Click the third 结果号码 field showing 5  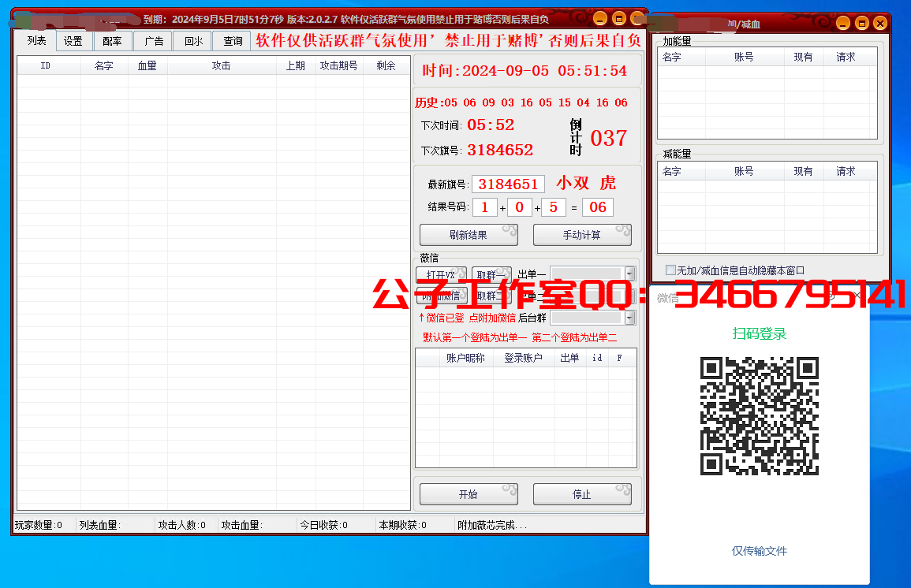click(554, 207)
